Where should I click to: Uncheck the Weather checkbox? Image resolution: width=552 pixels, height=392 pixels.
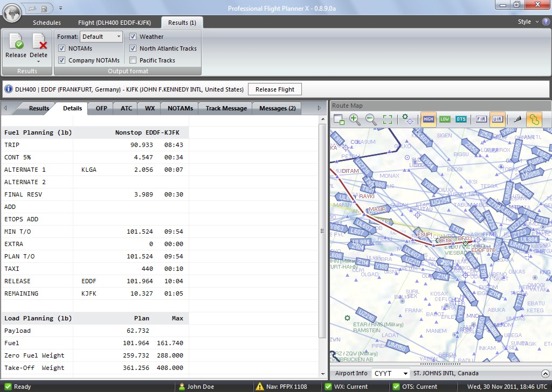(133, 36)
